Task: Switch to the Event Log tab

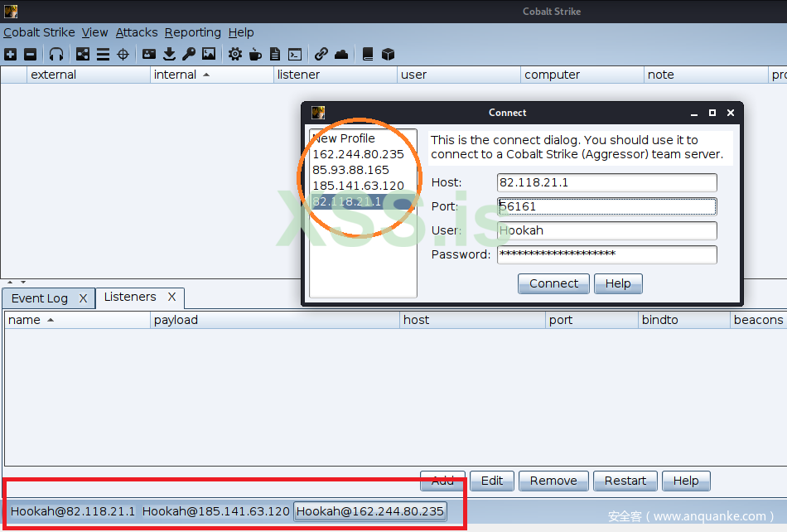Action: point(40,298)
